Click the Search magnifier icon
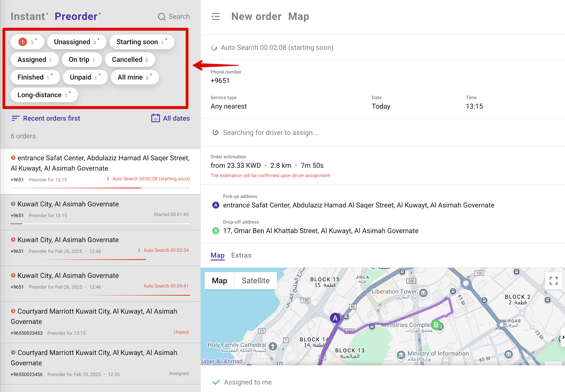This screenshot has height=392, width=565. point(162,17)
